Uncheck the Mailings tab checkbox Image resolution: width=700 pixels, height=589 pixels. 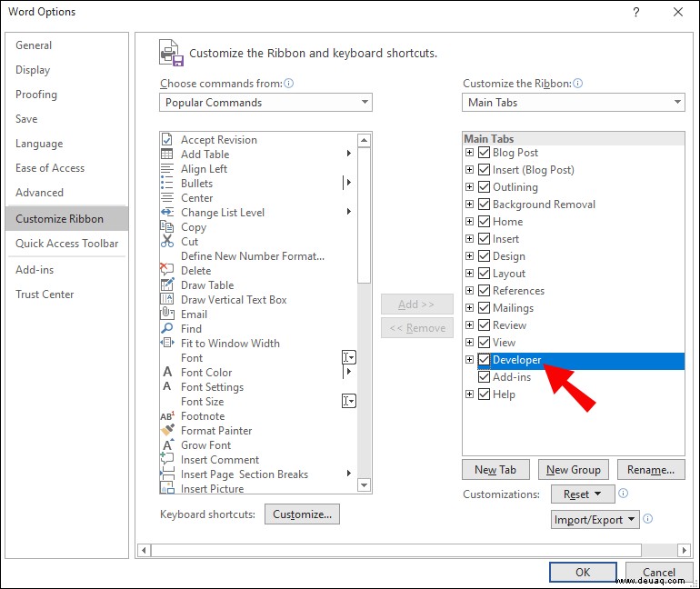click(484, 308)
